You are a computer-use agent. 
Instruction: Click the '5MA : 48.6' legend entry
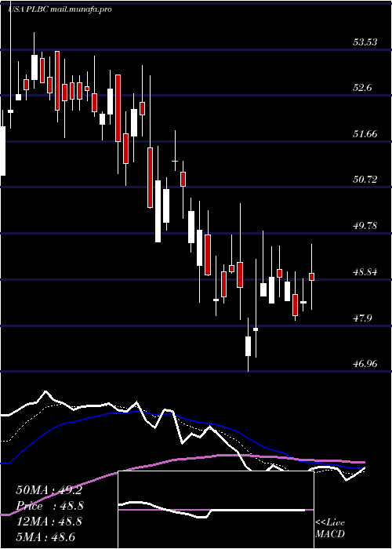click(x=45, y=536)
